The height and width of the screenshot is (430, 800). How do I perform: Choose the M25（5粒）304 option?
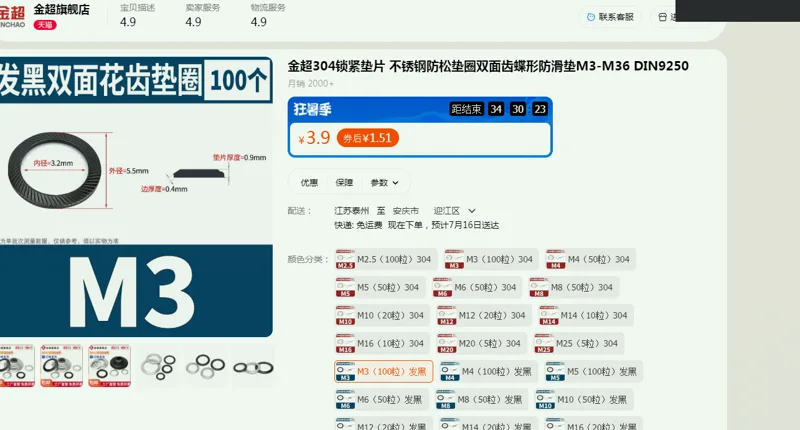pyautogui.click(x=579, y=343)
